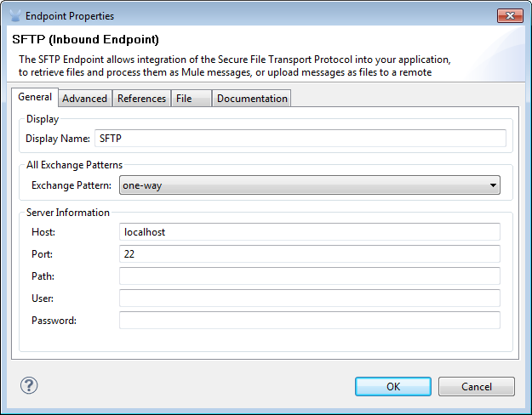Click into the Host field
This screenshot has width=532, height=415.
(309, 231)
